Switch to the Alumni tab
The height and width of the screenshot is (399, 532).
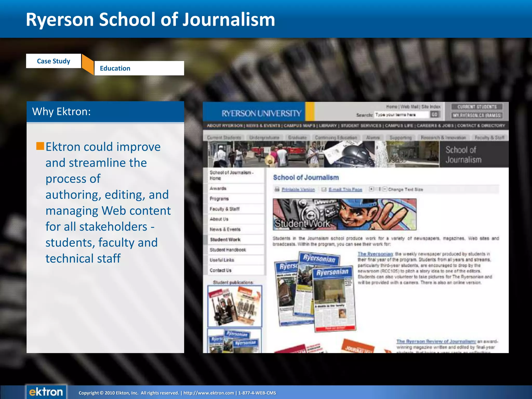[x=373, y=137]
